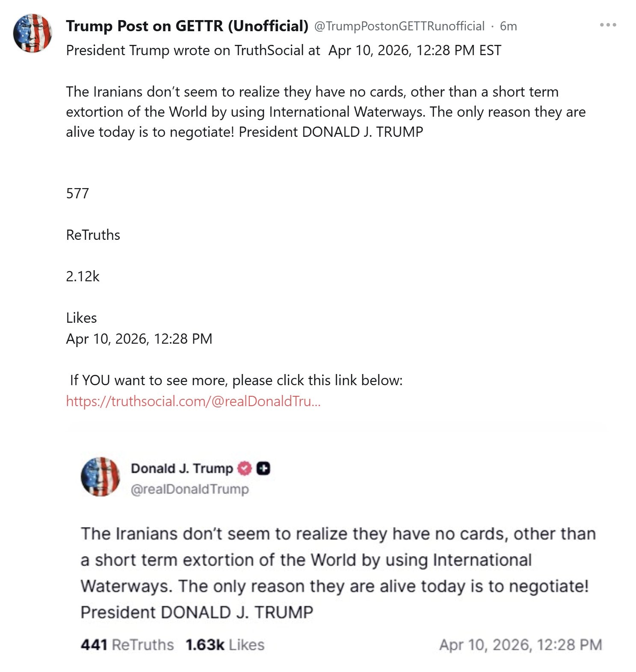
Task: Open the truthsocial.com link
Action: 193,401
